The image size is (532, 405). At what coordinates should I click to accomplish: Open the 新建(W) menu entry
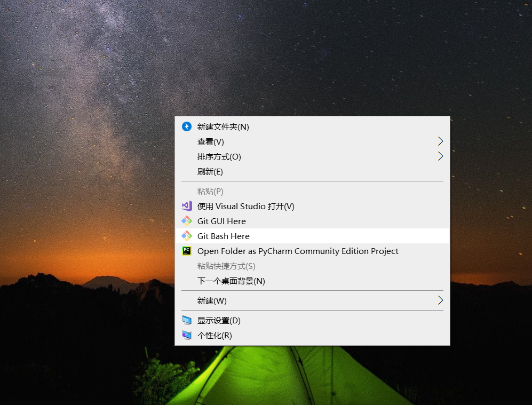312,300
